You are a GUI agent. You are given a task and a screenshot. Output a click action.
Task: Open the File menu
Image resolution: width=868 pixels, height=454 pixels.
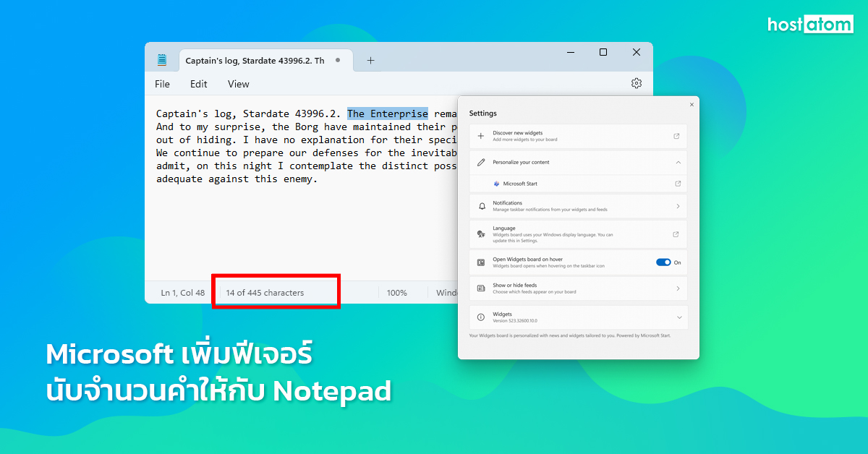161,83
